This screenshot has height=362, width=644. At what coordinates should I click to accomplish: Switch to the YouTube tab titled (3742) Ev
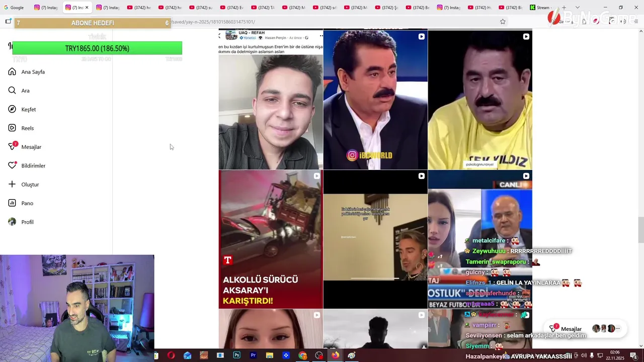(231, 8)
